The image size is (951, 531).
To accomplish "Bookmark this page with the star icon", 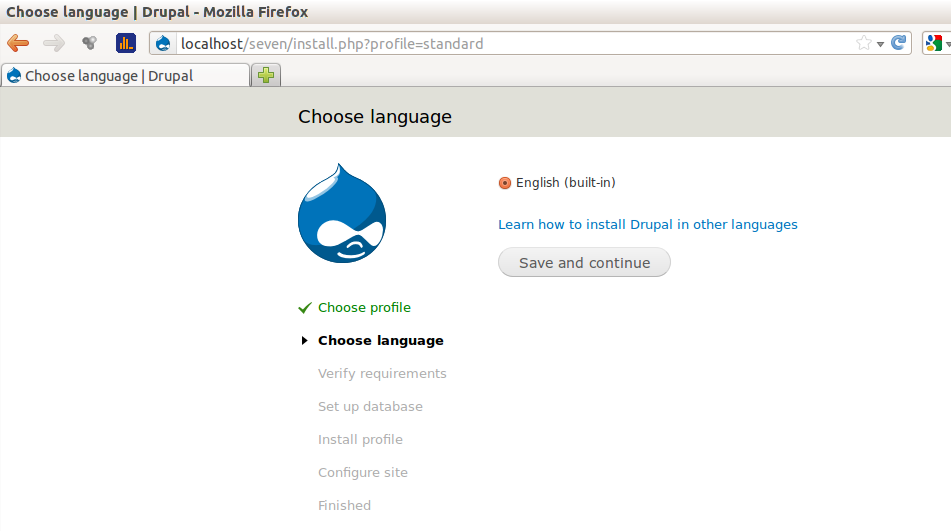I will click(864, 43).
